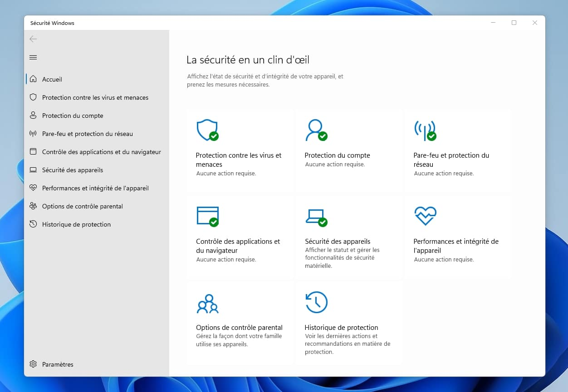568x392 pixels.
Task: Click 'Aucune action requise.' under Protection du compte
Action: (x=335, y=164)
